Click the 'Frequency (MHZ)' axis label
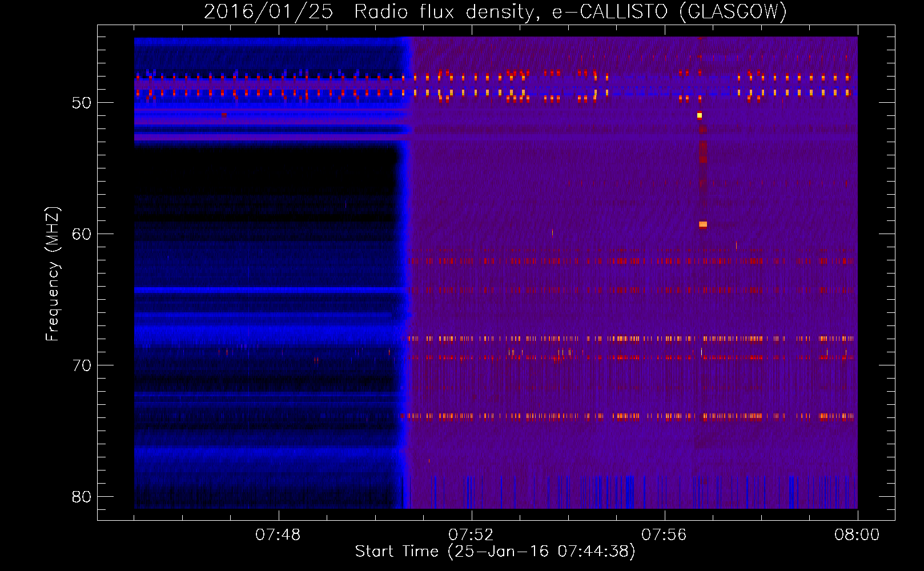The height and width of the screenshot is (571, 924). (53, 274)
